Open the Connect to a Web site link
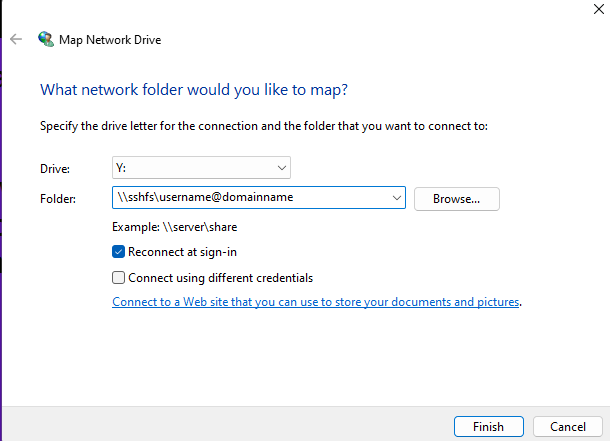610x441 pixels. tap(316, 302)
